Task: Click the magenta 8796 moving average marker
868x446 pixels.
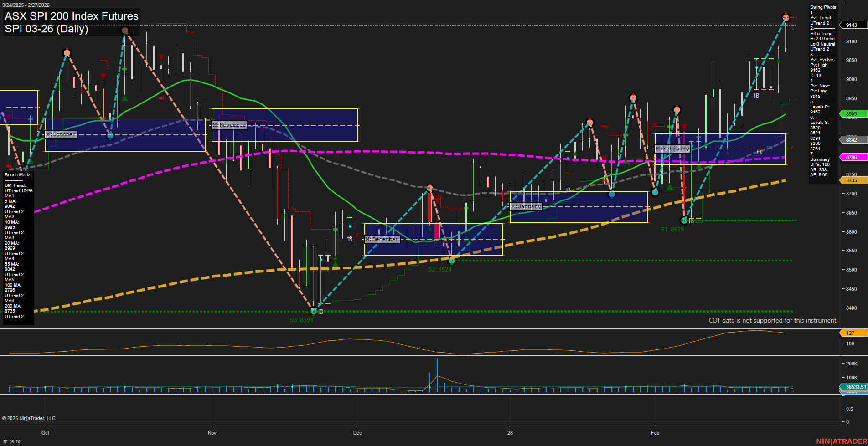Action: (x=852, y=156)
